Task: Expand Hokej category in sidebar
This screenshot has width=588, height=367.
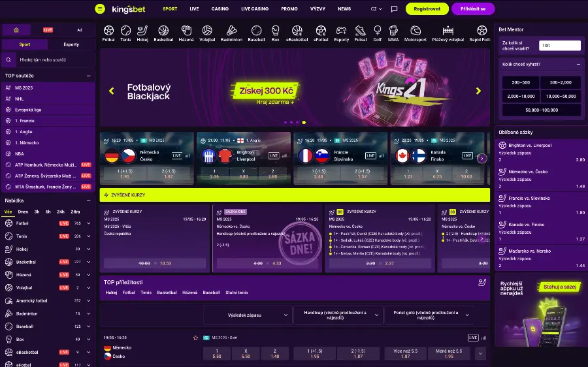Action: 88,249
